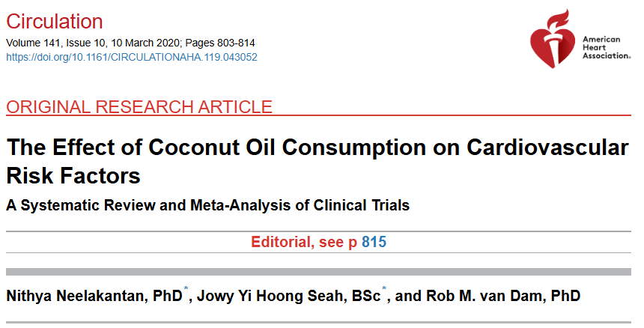Click the 'Editorial, see p' red text
The width and height of the screenshot is (644, 328).
(304, 242)
